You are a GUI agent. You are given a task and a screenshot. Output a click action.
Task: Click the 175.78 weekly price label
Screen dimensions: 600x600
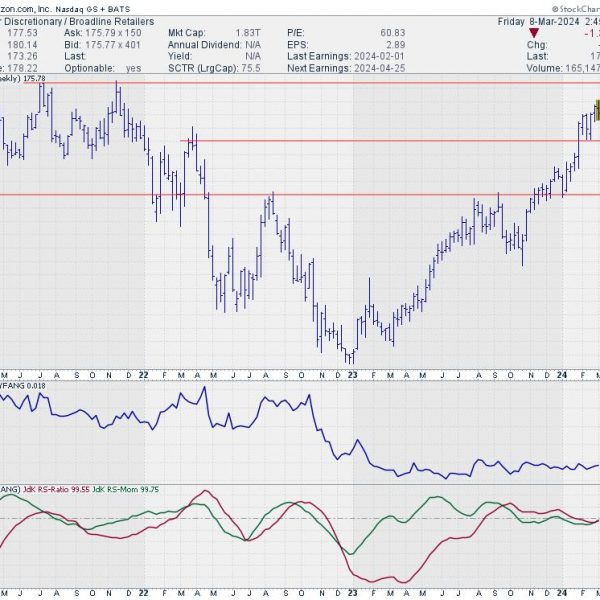[x=34, y=79]
